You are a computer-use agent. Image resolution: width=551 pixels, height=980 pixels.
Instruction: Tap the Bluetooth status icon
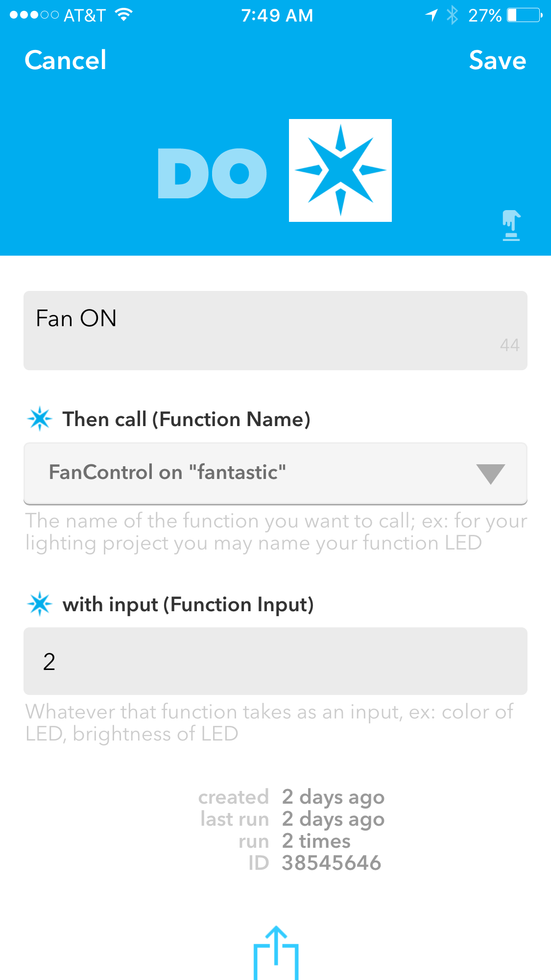[x=453, y=15]
